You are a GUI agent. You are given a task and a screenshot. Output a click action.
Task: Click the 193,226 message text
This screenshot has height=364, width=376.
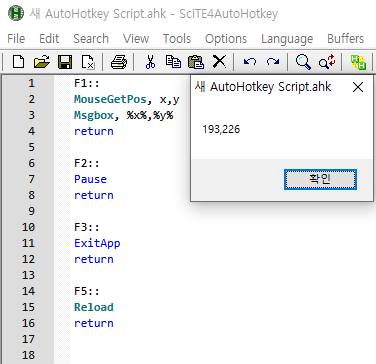point(221,129)
